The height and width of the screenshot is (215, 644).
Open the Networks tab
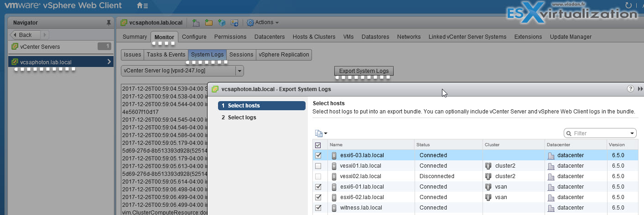[409, 37]
